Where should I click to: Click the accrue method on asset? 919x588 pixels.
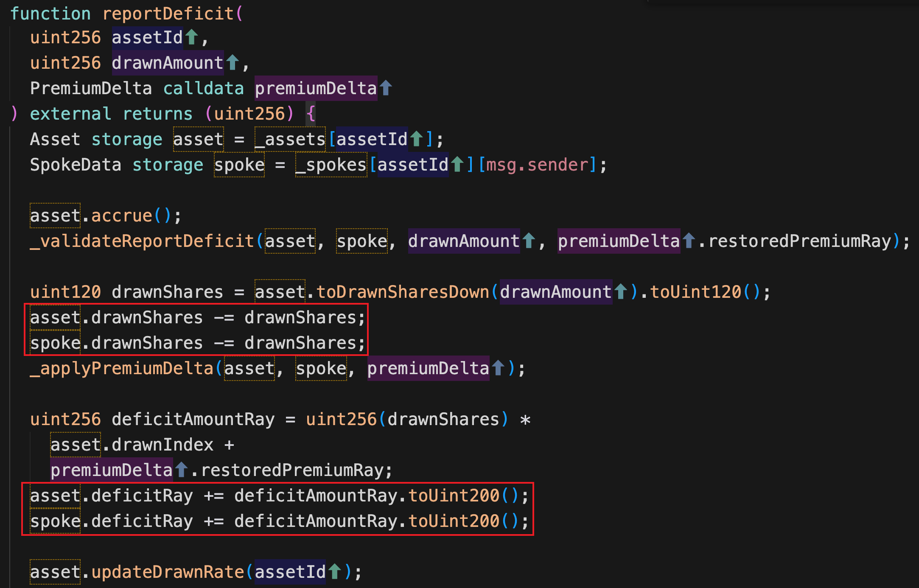point(122,216)
